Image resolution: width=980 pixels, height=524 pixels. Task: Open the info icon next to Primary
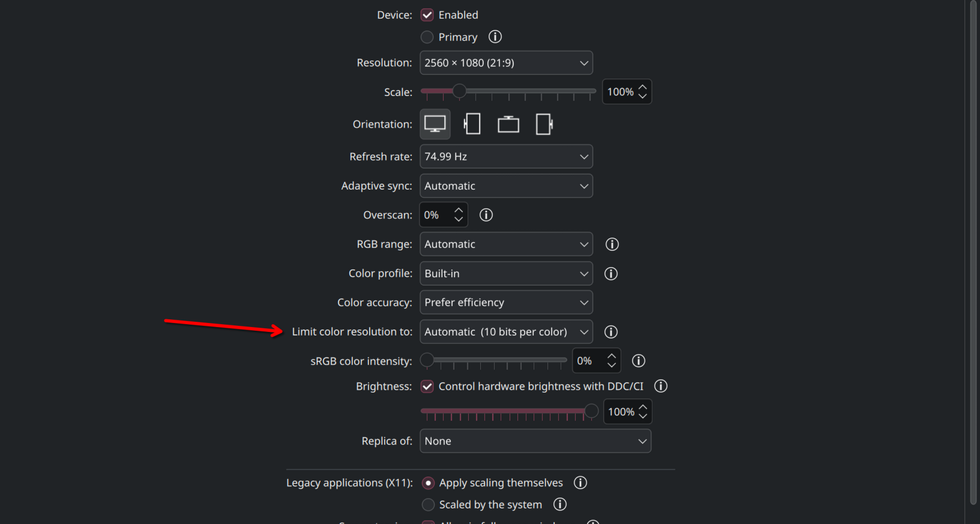pos(495,37)
